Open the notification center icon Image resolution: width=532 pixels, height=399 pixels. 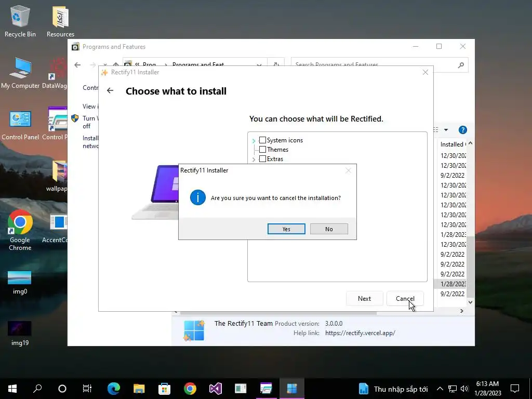tap(515, 389)
